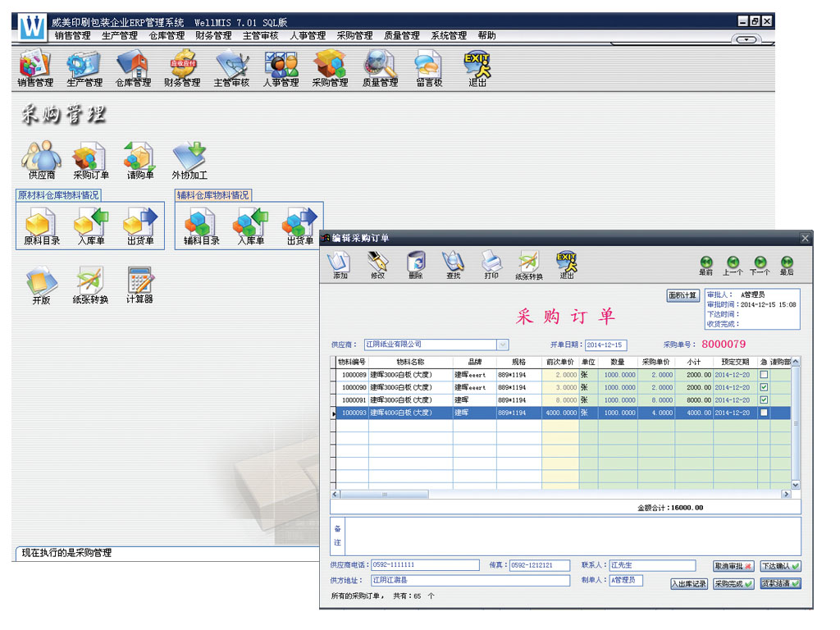Open the 主管审核 toolbar icon

(231, 67)
